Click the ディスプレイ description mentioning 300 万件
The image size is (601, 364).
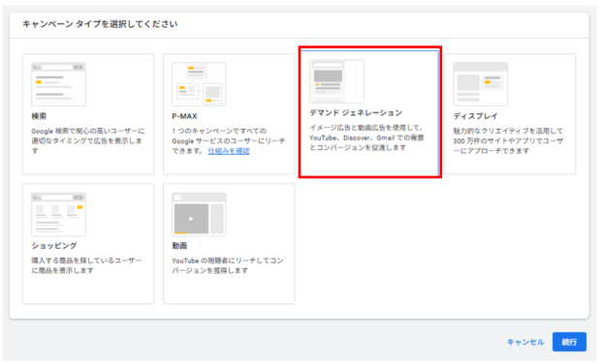tap(508, 140)
